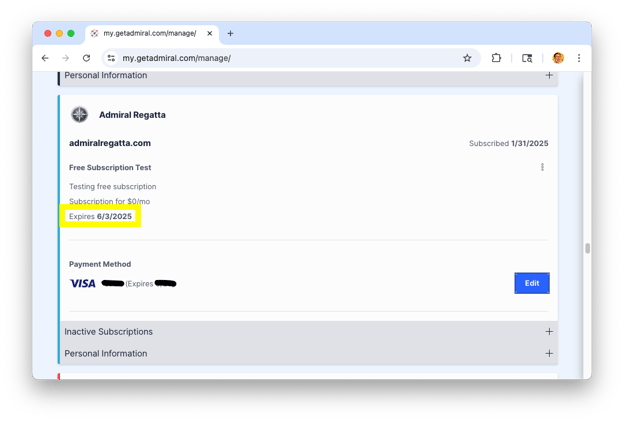
Task: Click the yellow minimize window button
Action: (x=59, y=33)
